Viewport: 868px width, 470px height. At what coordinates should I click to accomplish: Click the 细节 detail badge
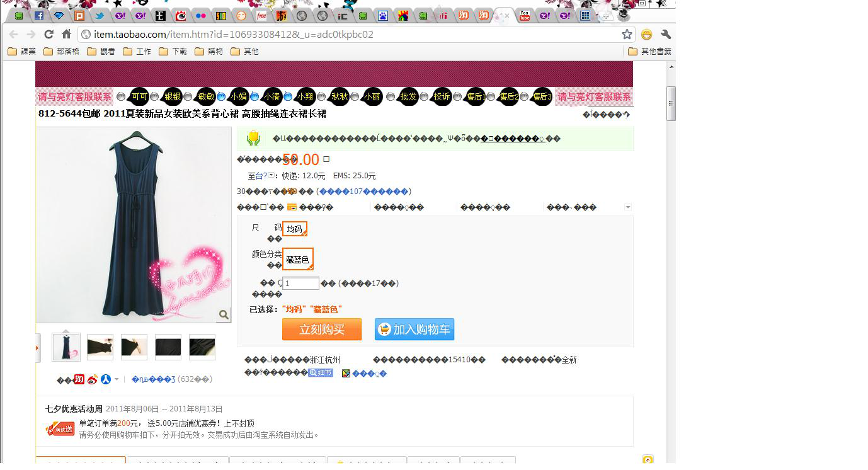(x=321, y=373)
